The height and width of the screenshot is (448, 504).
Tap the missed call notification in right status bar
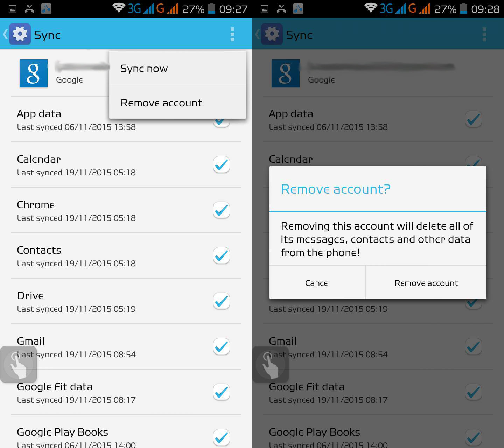(281, 9)
